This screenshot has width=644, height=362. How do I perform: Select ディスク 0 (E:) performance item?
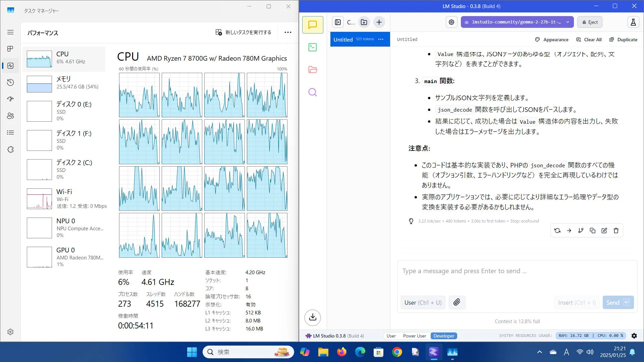point(64,111)
